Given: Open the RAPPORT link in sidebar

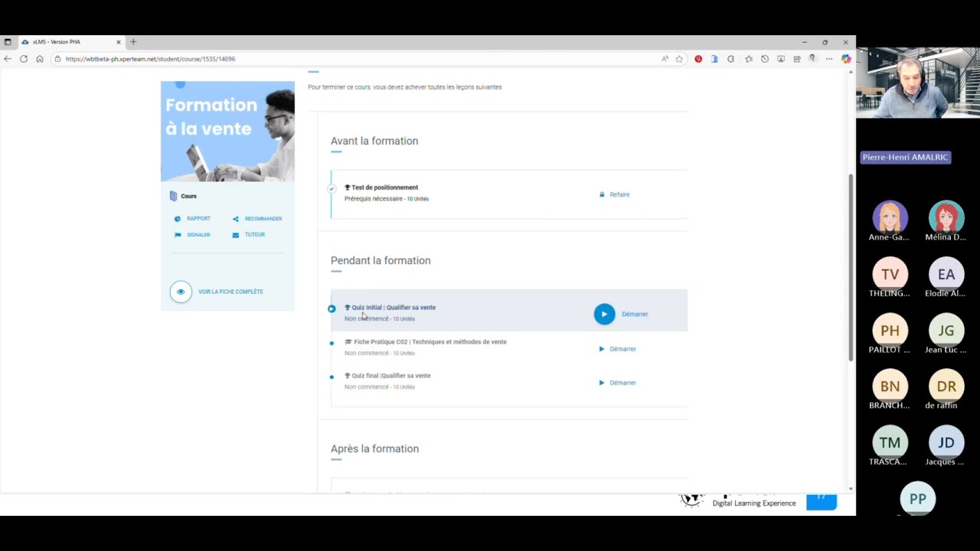Looking at the screenshot, I should coord(198,219).
